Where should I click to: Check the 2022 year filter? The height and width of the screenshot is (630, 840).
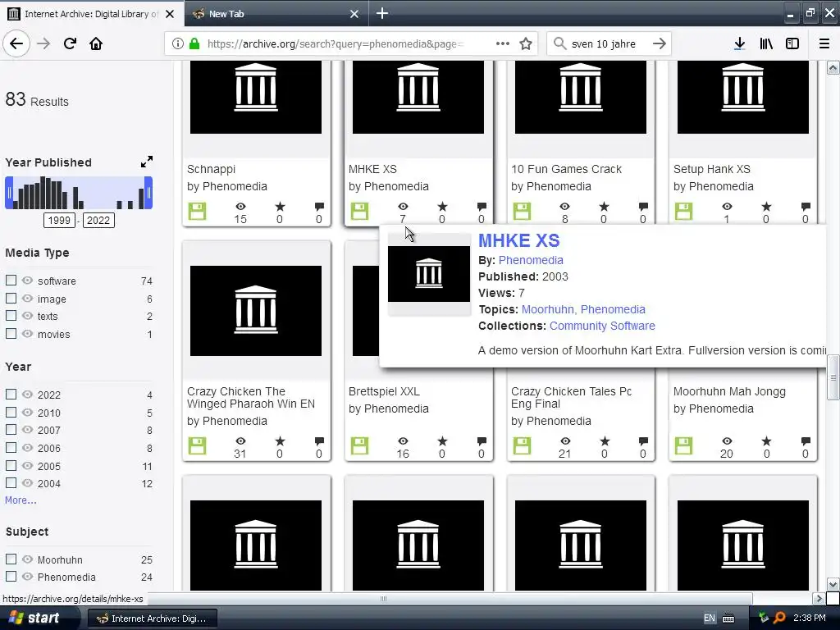(11, 395)
